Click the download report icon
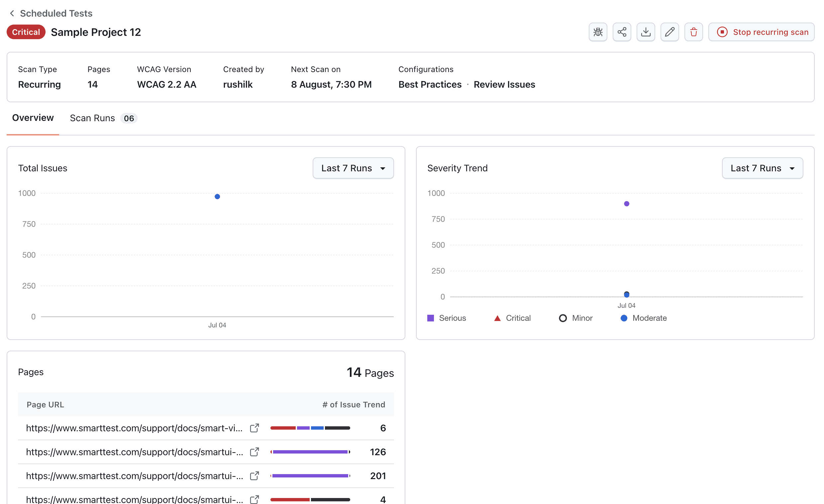Screen dimensions: 824x504 pyautogui.click(x=646, y=32)
